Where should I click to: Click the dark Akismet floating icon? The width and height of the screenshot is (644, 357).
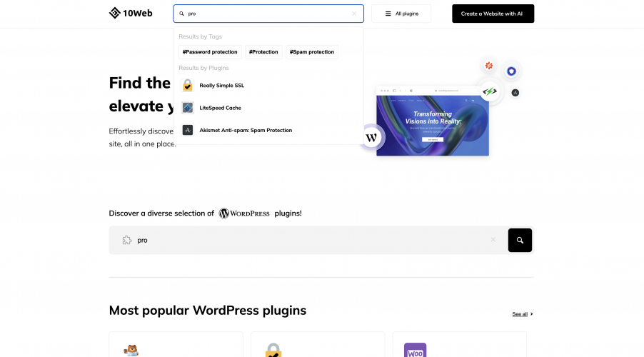(x=515, y=93)
